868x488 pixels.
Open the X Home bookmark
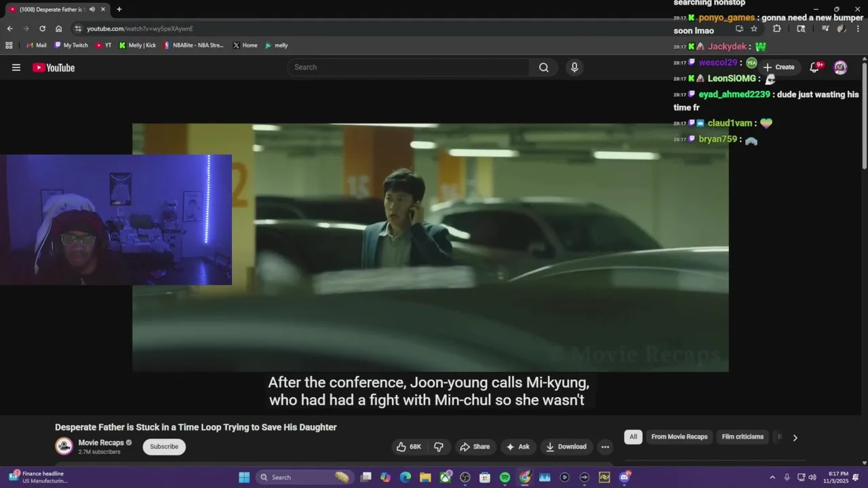tap(245, 45)
